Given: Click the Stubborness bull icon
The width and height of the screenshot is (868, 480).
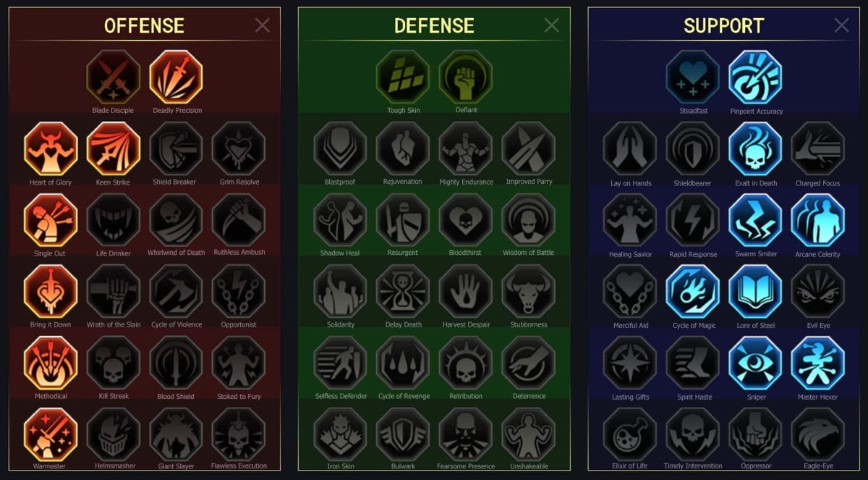Looking at the screenshot, I should click(529, 291).
